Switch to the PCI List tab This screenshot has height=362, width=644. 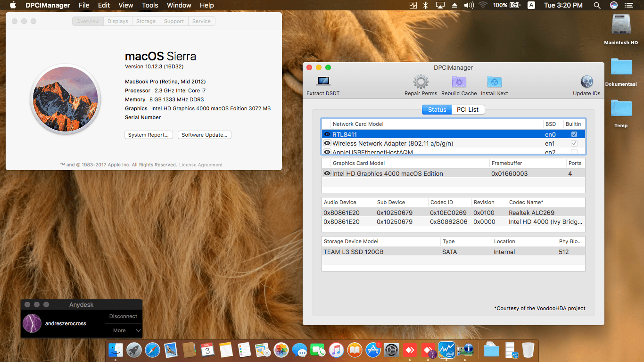click(468, 109)
